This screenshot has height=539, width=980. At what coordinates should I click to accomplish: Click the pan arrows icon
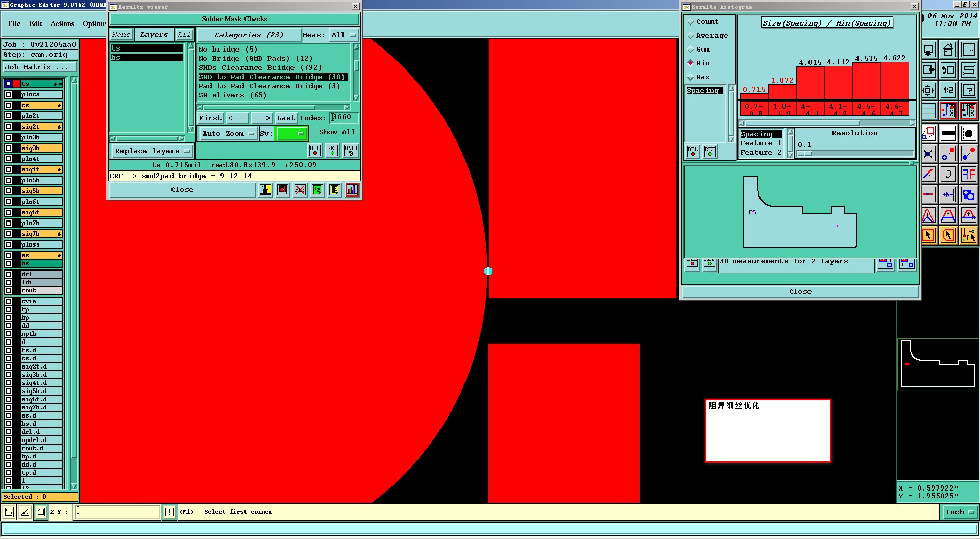pos(928,91)
